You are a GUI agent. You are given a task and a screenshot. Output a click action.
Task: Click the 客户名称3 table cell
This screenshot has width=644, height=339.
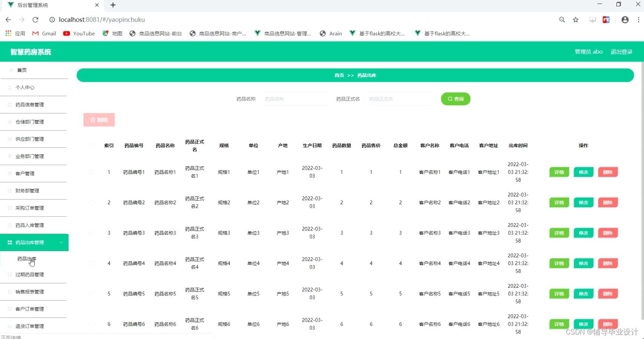[430, 233]
